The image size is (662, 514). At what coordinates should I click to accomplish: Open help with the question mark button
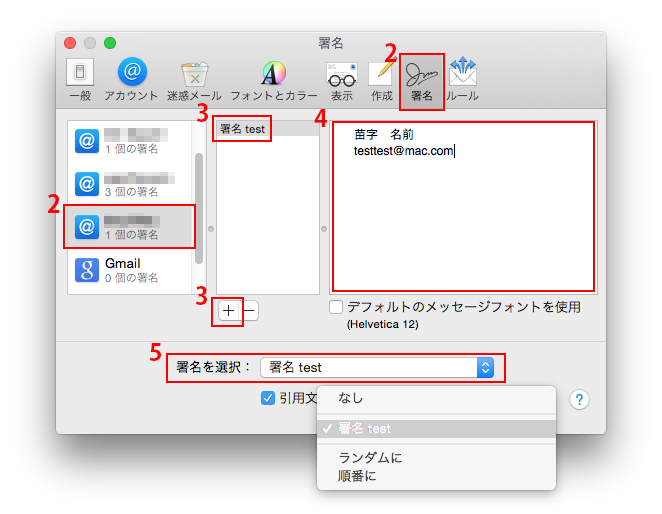coord(579,399)
